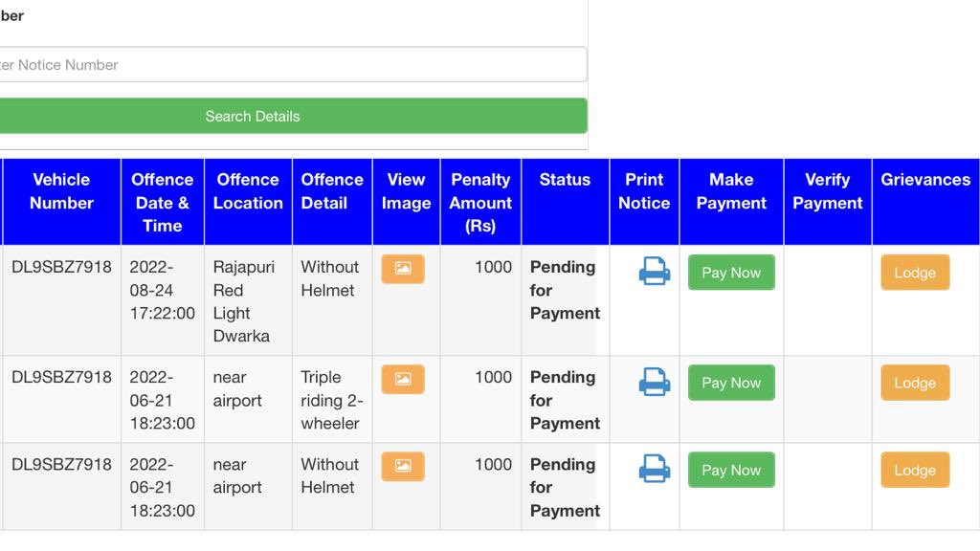The width and height of the screenshot is (980, 551).
Task: Print notice for the 2022-08-24 offence
Action: (655, 271)
